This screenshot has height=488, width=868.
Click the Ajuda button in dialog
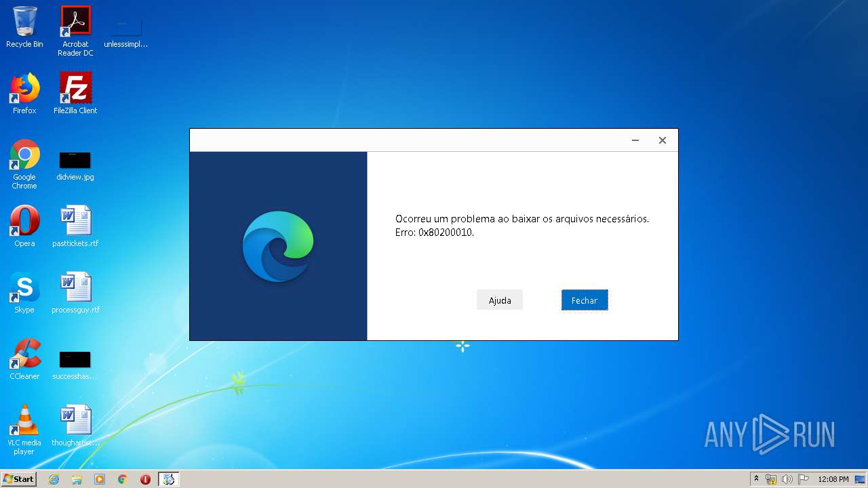pos(500,300)
